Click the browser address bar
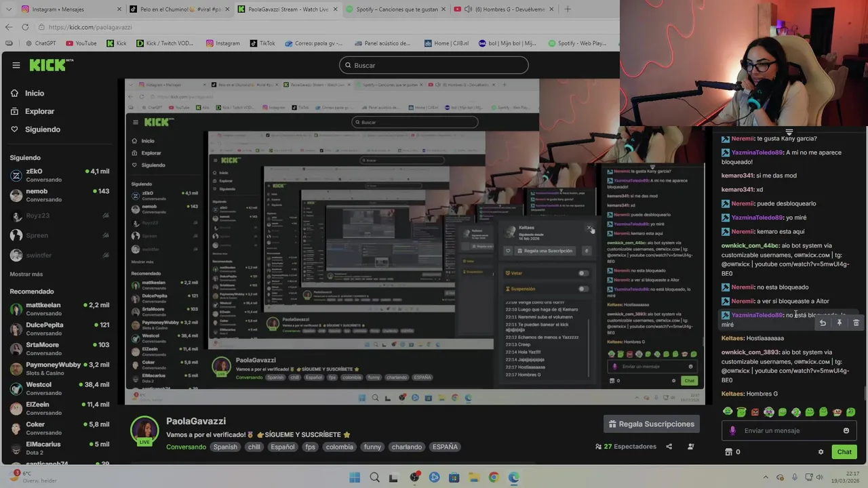868x488 pixels. (325, 27)
